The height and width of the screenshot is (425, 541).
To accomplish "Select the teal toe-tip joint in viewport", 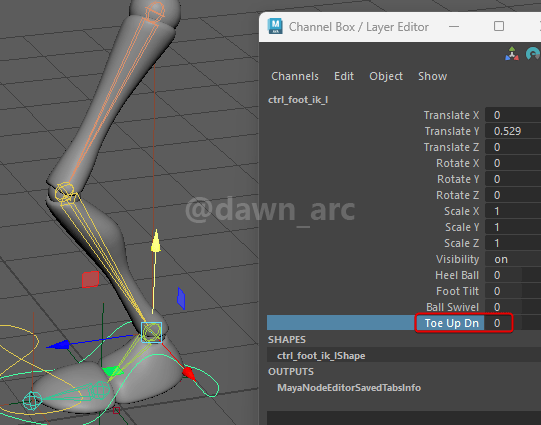I will 32,401.
